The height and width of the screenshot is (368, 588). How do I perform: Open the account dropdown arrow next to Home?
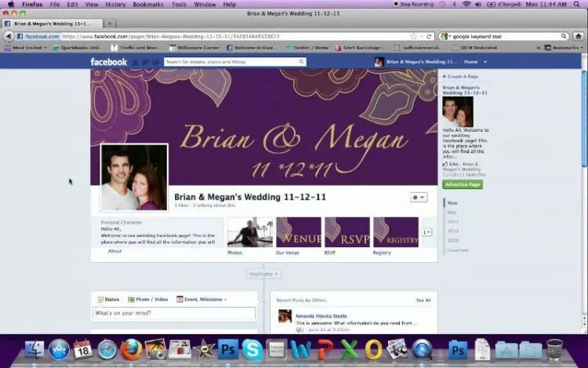tap(485, 62)
